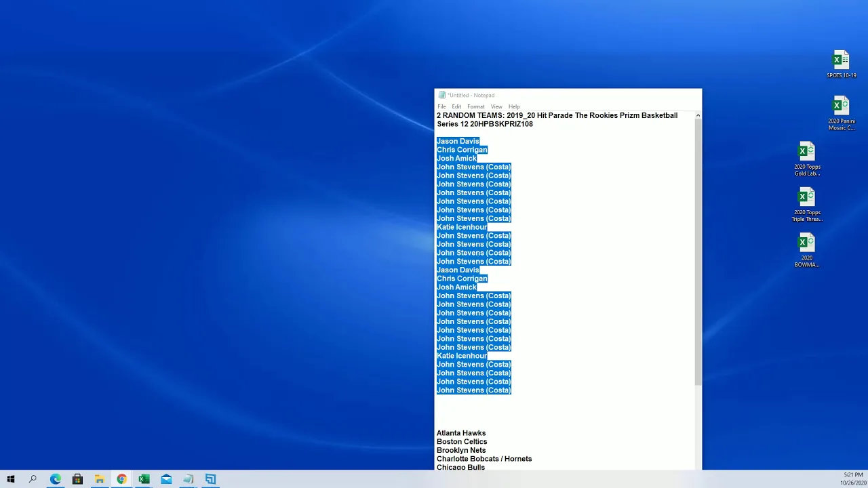Click Charlotte Bobcats / Hornets line
868x488 pixels.
pos(484,459)
